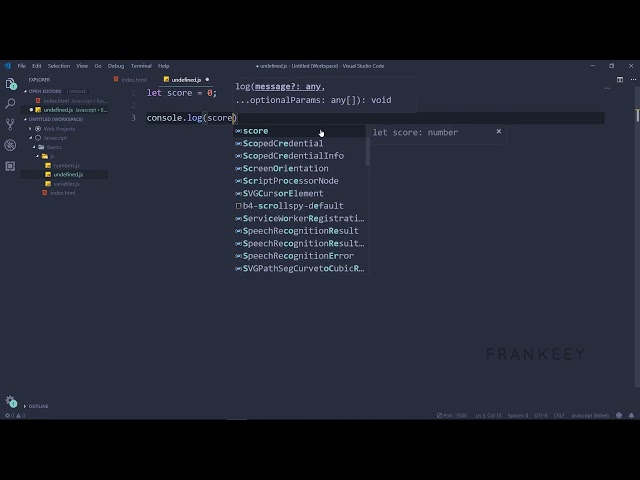640x480 pixels.
Task: Choose ScreenOrientation from suggestions
Action: (x=300, y=169)
